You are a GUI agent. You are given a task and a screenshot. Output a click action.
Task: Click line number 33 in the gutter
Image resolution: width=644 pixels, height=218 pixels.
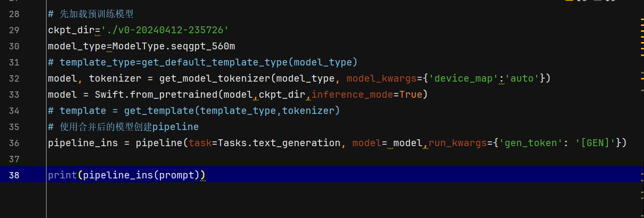click(14, 94)
